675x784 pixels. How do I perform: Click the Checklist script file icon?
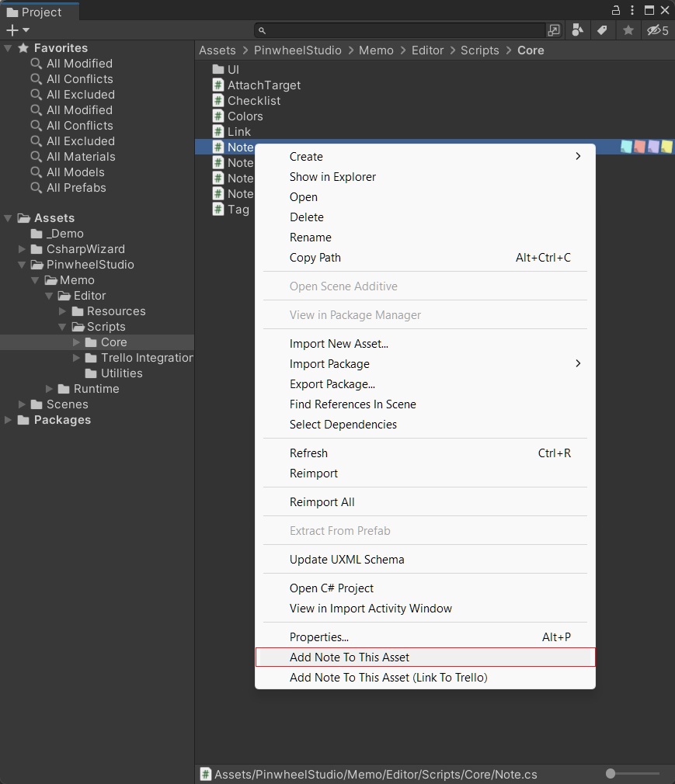tap(218, 100)
